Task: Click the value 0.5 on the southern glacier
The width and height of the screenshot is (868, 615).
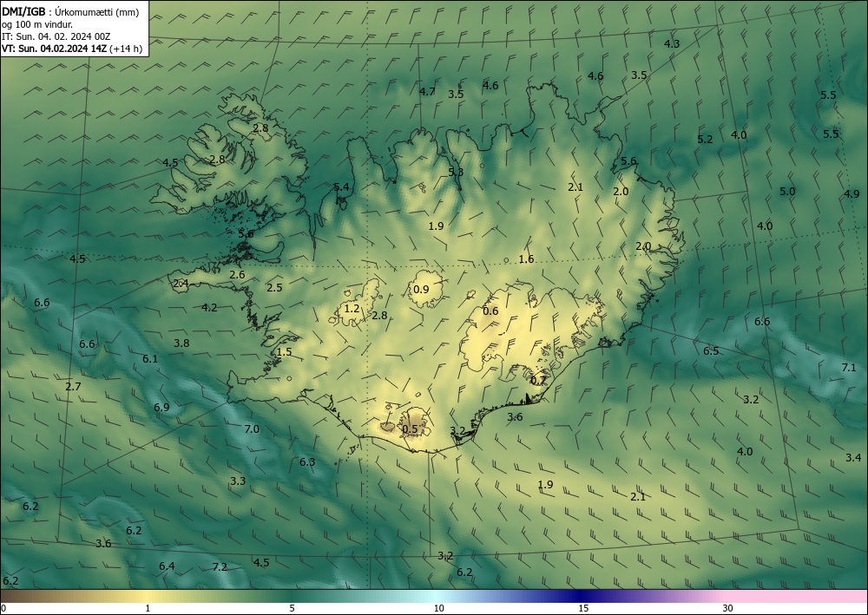Action: pyautogui.click(x=410, y=429)
